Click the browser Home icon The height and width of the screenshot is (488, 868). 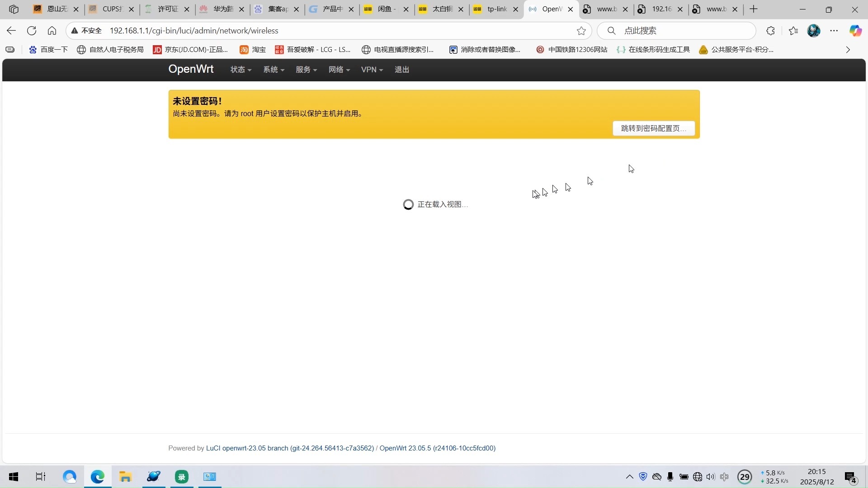point(52,30)
